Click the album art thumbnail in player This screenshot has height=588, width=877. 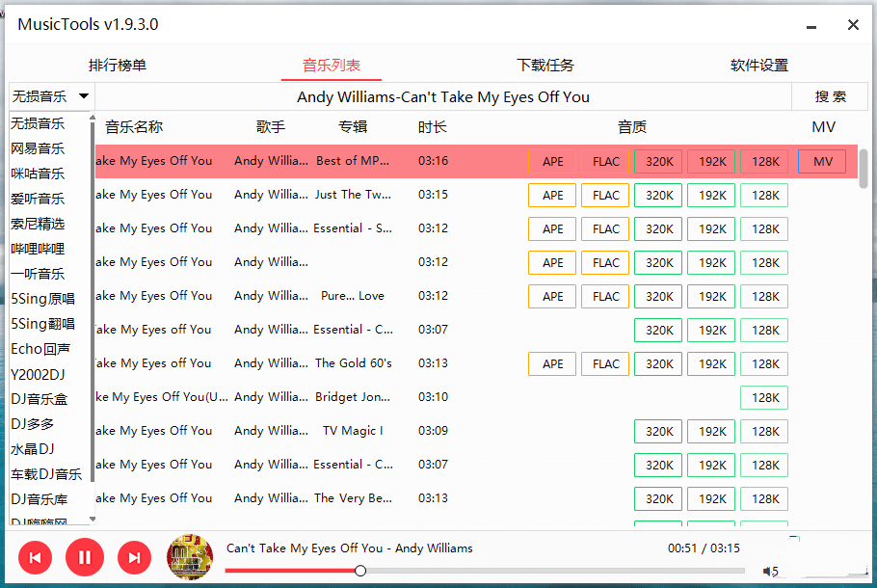pyautogui.click(x=190, y=557)
